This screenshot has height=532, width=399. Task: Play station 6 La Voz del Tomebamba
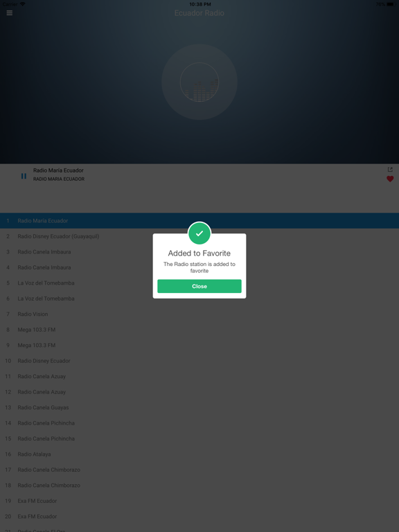[x=199, y=299]
